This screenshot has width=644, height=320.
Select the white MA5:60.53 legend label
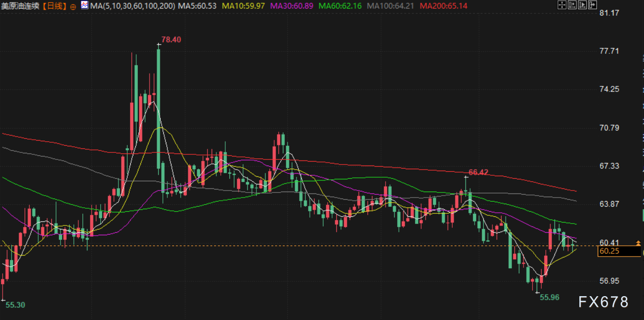198,6
